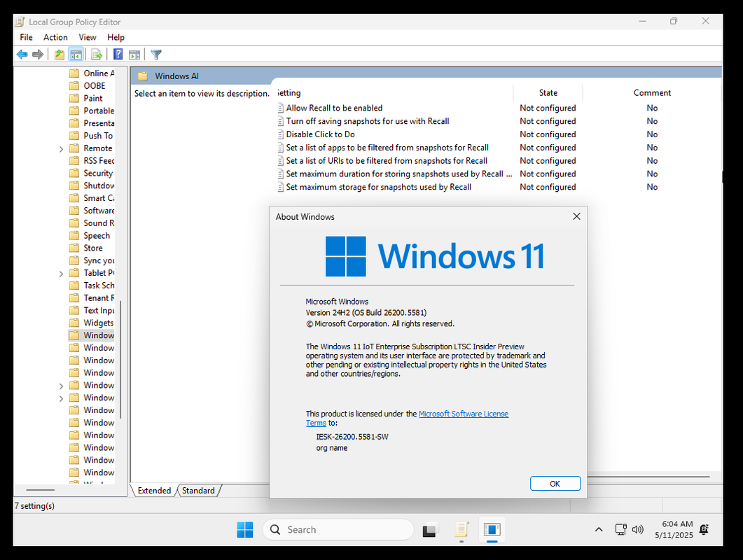
Task: Expand the Tablet P folder in the tree
Action: click(61, 274)
